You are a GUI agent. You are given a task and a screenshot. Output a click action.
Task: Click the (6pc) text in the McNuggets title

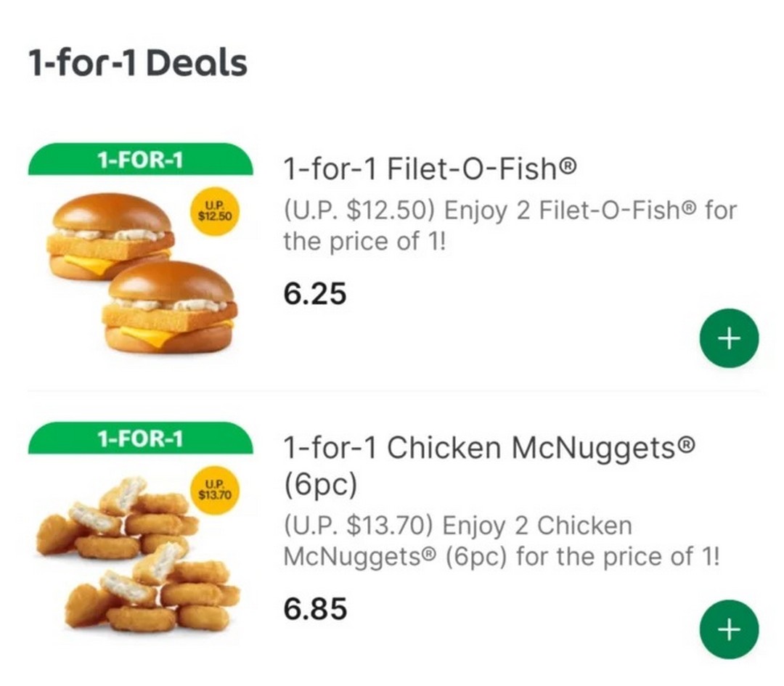click(321, 484)
